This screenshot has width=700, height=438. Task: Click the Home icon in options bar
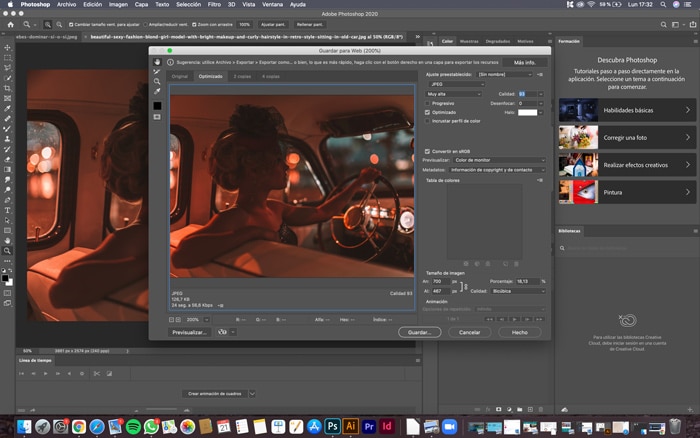[x=10, y=25]
